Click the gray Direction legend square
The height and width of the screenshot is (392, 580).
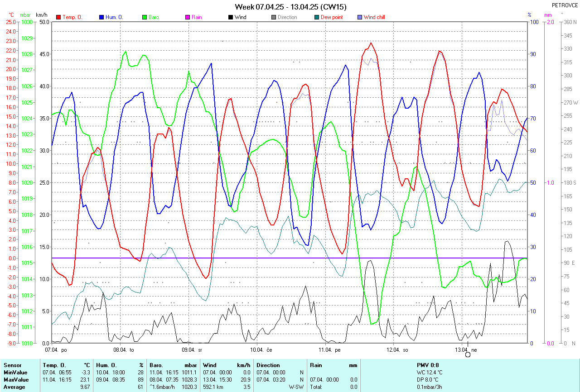tap(273, 17)
